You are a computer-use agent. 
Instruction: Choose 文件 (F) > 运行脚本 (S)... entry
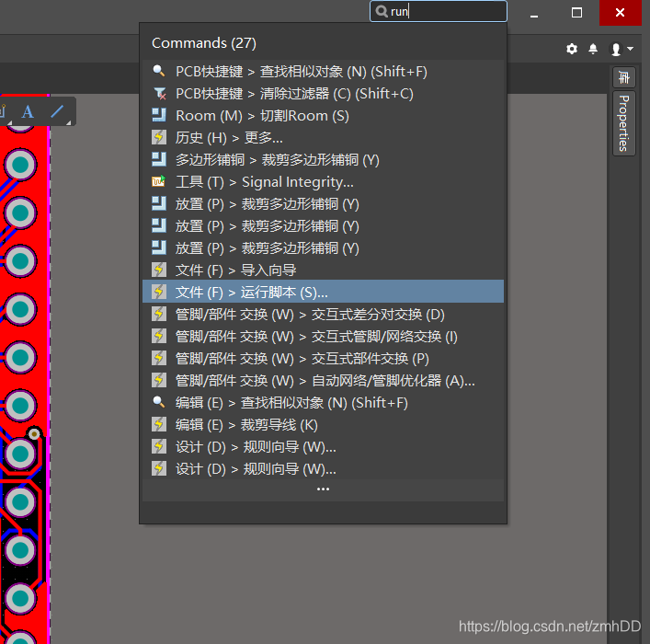coord(323,293)
